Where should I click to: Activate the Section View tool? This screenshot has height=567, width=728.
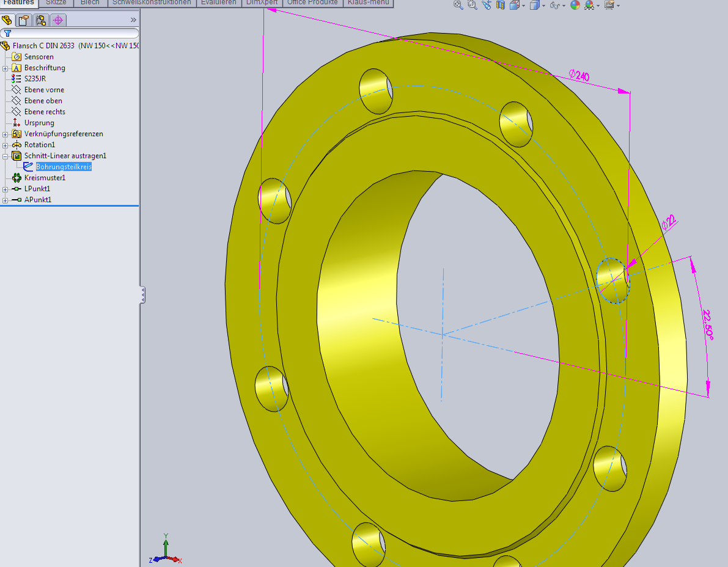coord(501,5)
